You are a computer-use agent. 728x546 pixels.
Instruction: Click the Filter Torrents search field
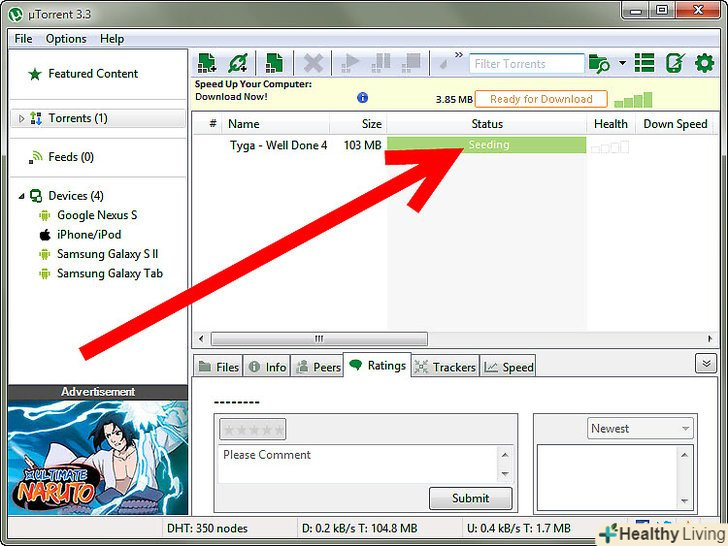coord(526,64)
